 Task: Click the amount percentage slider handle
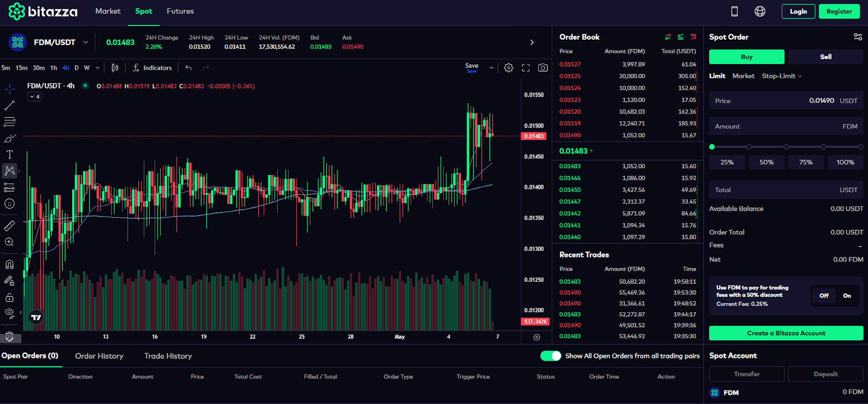tap(712, 147)
